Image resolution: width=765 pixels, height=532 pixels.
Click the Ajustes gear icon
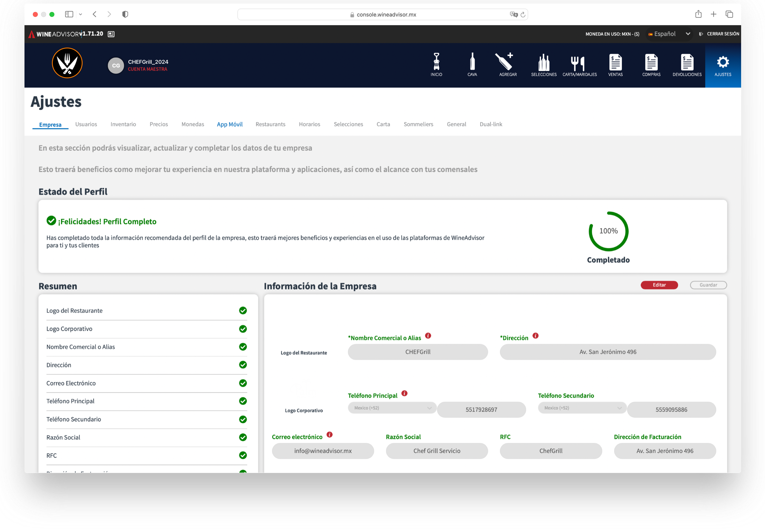pyautogui.click(x=723, y=62)
